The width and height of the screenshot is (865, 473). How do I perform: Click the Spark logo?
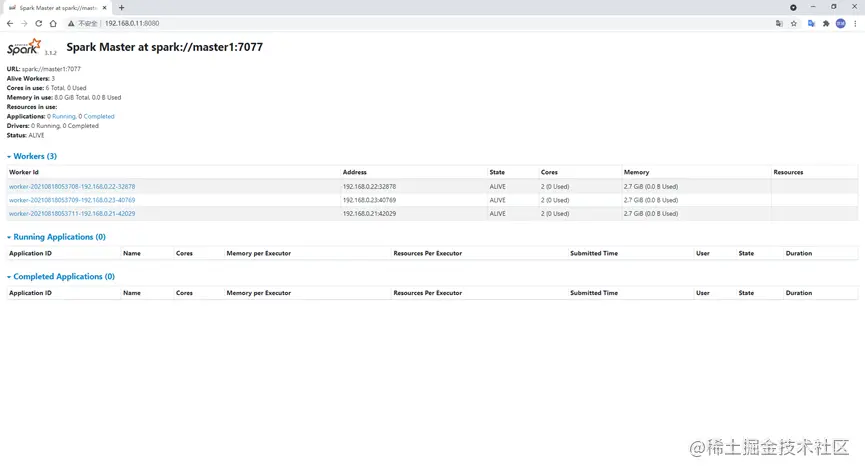pyautogui.click(x=24, y=47)
